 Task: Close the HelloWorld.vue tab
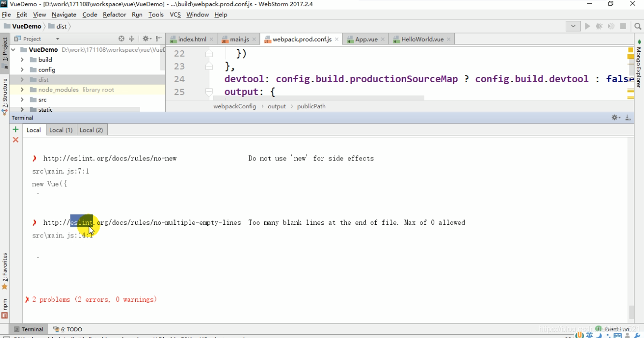click(449, 39)
